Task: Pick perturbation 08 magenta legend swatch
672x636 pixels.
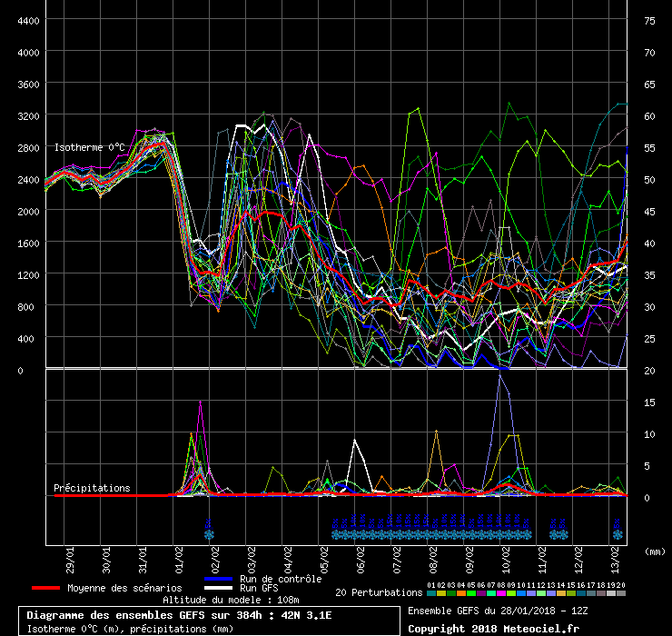Action: click(x=501, y=593)
